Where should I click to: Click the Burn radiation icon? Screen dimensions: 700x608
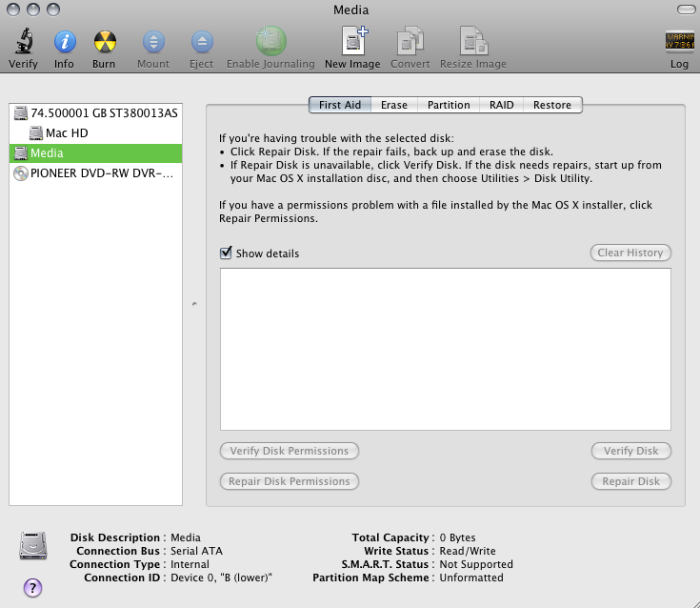click(105, 42)
